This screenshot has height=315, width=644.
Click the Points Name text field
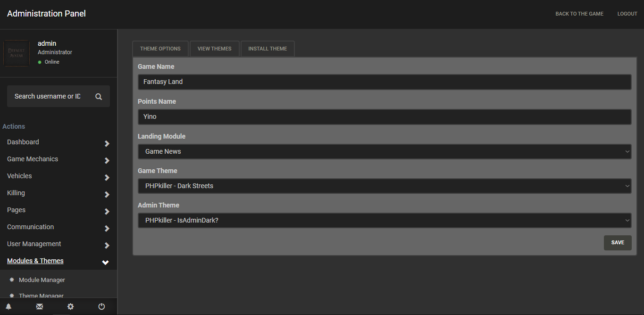coord(384,116)
